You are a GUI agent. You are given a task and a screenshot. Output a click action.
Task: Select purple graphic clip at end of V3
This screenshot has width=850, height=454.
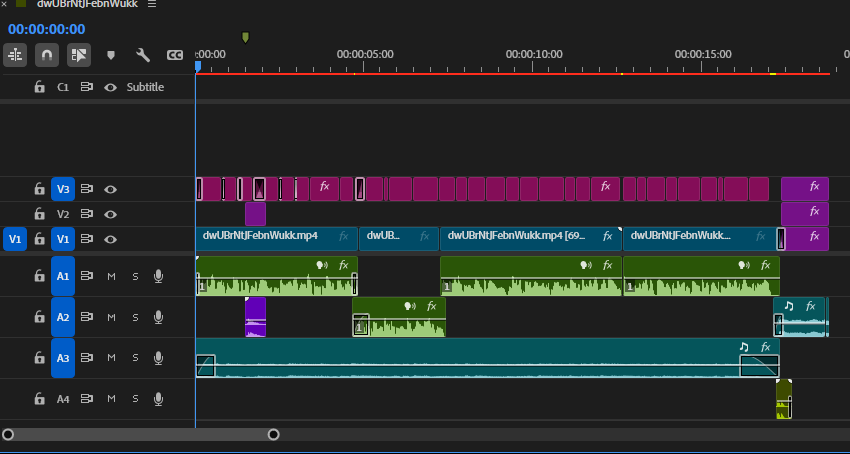tap(805, 189)
